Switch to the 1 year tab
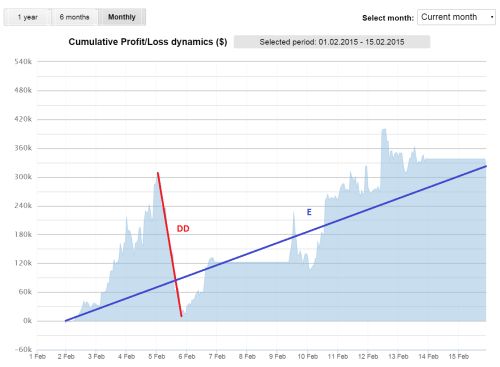The height and width of the screenshot is (367, 500). click(28, 17)
